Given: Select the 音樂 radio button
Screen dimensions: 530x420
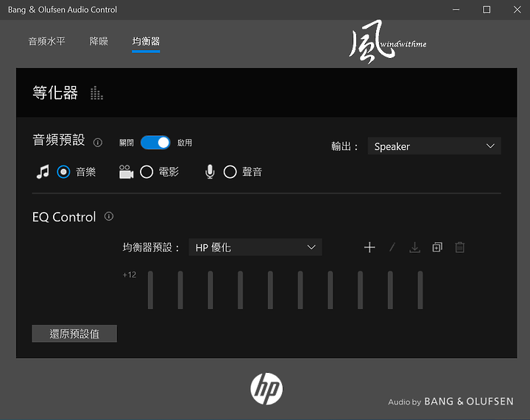Looking at the screenshot, I should click(63, 172).
